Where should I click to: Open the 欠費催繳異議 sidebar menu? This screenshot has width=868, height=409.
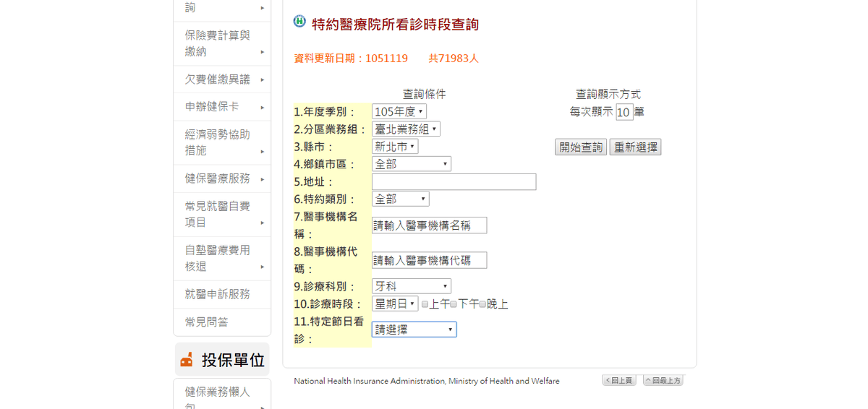[x=222, y=79]
